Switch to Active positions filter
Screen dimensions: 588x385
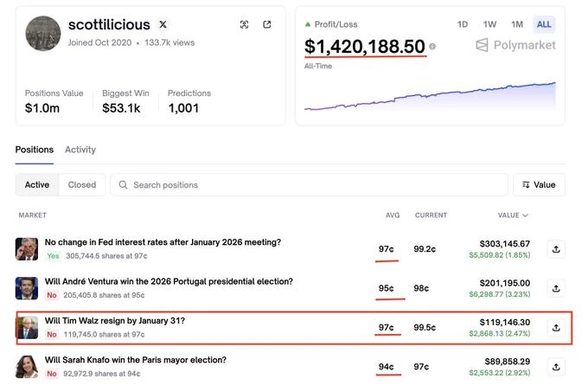[x=37, y=184]
